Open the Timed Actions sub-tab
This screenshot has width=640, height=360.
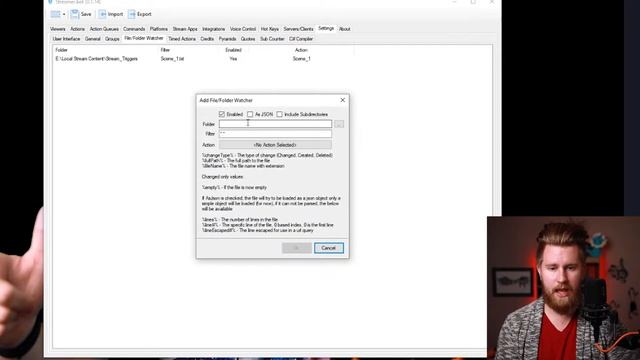click(x=182, y=39)
